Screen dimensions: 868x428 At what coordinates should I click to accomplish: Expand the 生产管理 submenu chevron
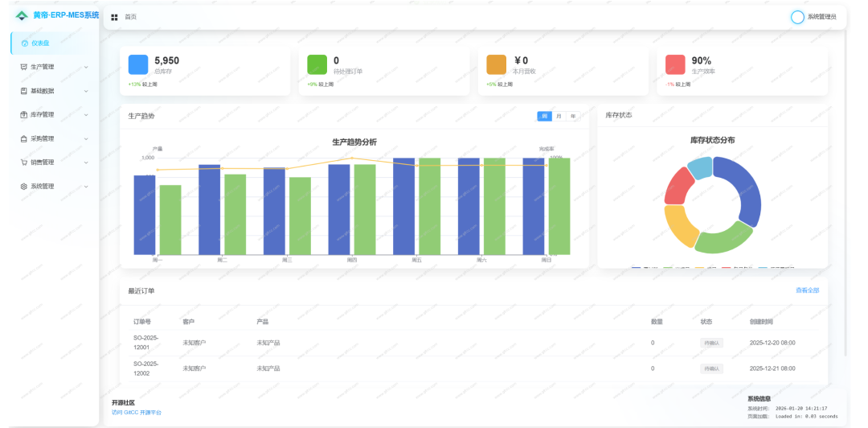coord(86,67)
